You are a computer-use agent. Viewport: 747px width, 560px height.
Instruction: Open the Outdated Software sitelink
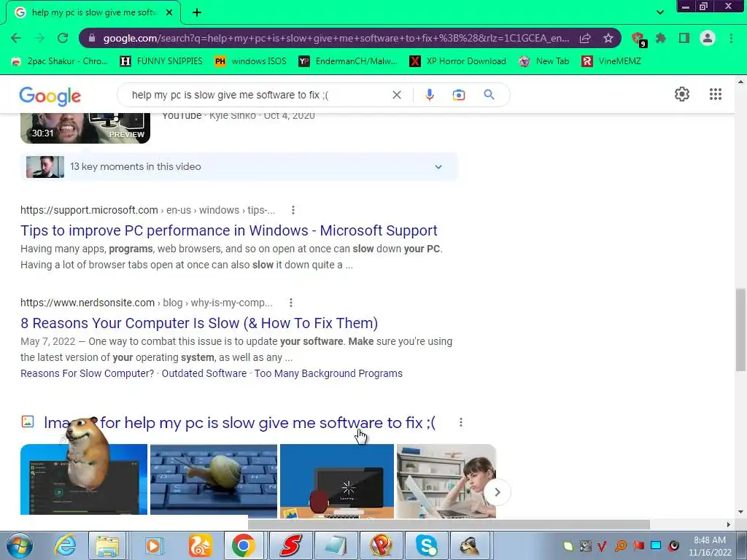pyautogui.click(x=204, y=373)
